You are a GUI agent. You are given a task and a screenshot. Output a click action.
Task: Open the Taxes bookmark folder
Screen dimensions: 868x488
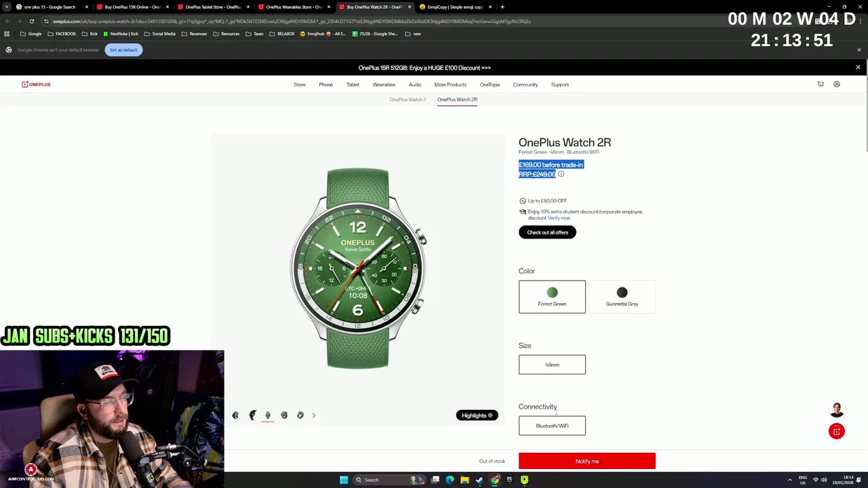[254, 34]
